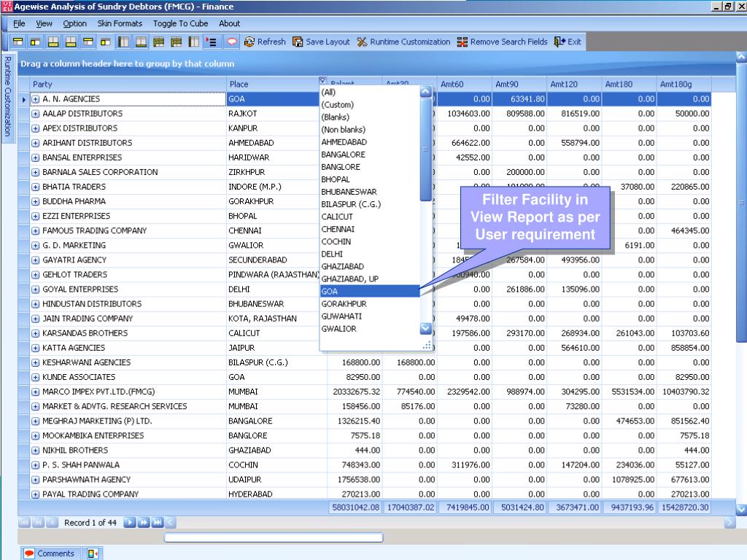Click the empty text field at bottom
Viewport: 747px width, 560px height.
[274, 537]
